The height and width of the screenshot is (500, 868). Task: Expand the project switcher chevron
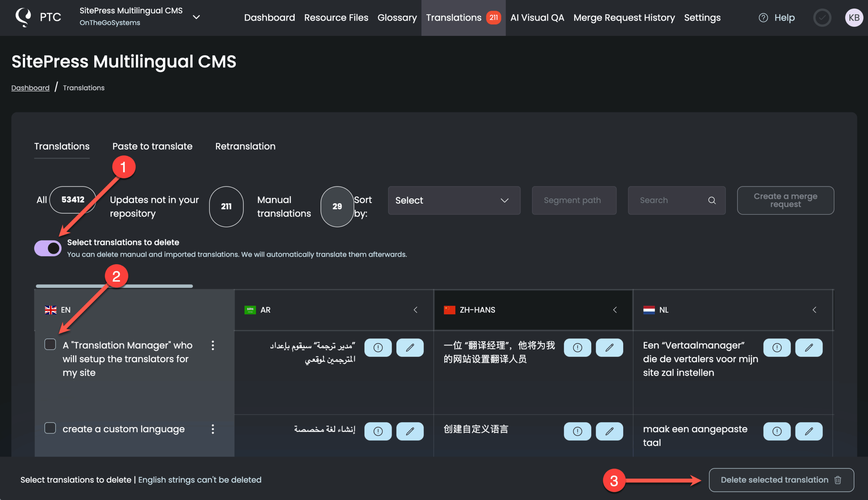pos(196,17)
